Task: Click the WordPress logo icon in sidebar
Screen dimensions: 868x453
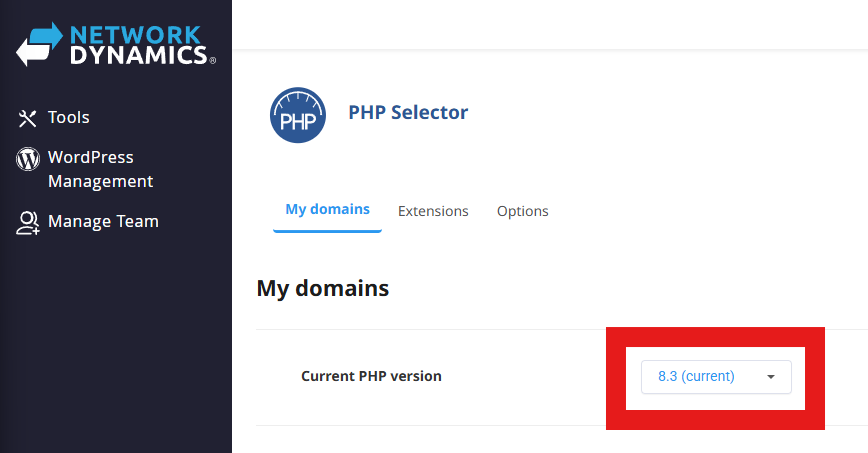Action: coord(28,159)
